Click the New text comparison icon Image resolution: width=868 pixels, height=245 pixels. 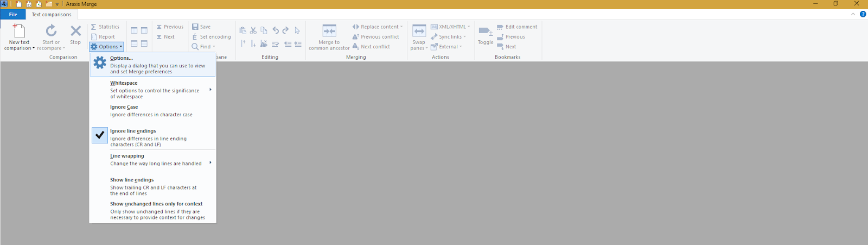click(x=19, y=31)
